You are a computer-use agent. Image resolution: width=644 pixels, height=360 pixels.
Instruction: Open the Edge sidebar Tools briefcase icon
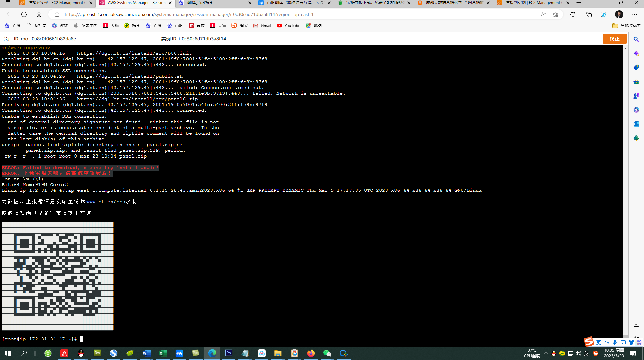(x=636, y=82)
